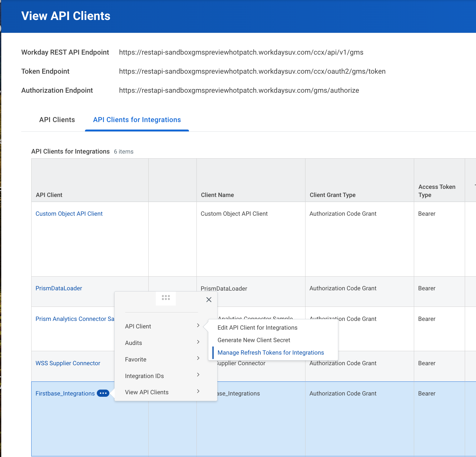Expand the API Client submenu chevron
Image resolution: width=476 pixels, height=457 pixels.
pos(198,326)
